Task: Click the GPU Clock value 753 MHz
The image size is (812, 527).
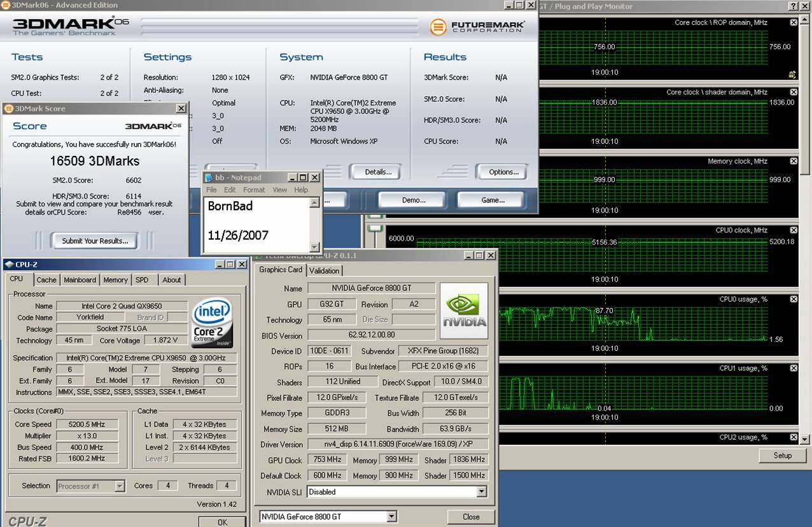Action: pos(328,460)
